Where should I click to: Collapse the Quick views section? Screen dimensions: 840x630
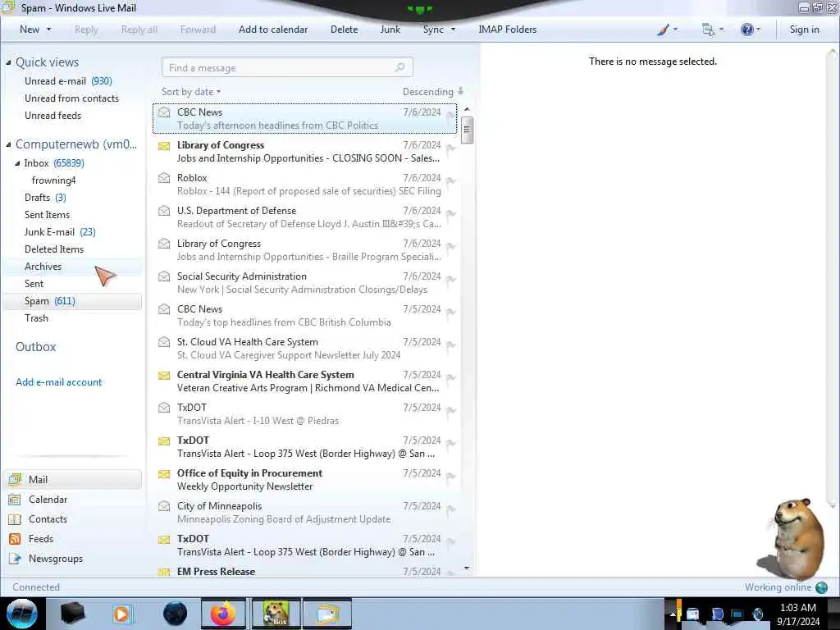[8, 62]
